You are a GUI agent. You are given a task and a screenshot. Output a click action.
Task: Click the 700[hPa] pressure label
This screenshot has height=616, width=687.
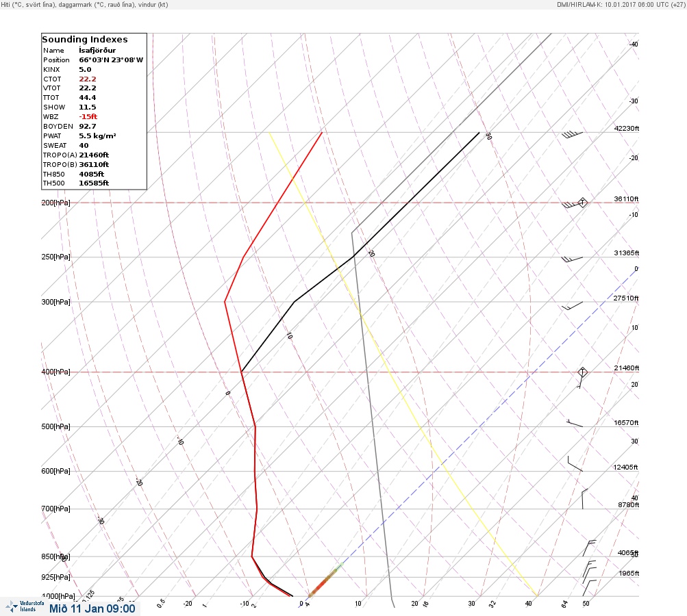point(55,509)
